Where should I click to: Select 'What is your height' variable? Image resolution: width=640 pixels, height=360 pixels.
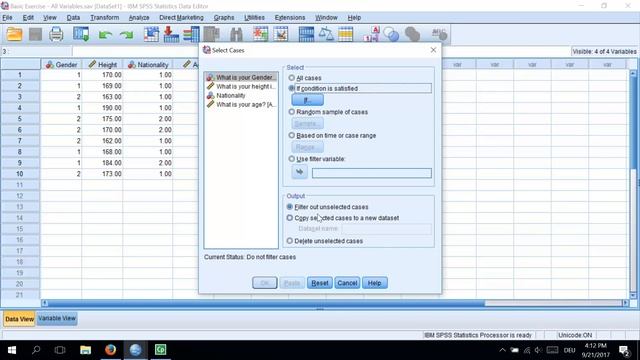click(x=241, y=86)
